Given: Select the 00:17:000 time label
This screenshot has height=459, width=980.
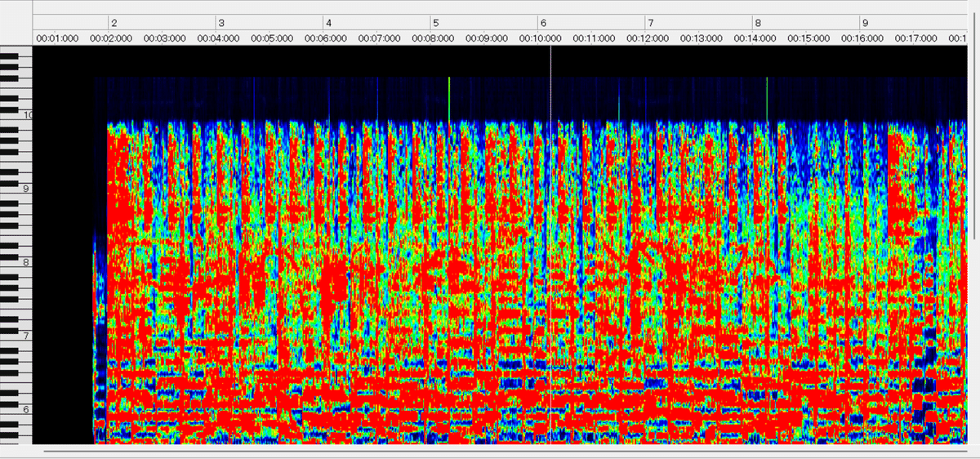Looking at the screenshot, I should pos(916,38).
